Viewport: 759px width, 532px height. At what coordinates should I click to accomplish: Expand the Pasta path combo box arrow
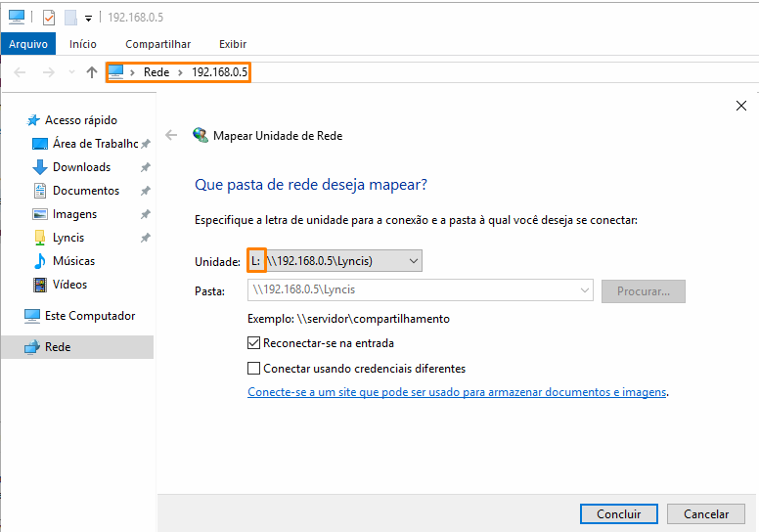(585, 291)
